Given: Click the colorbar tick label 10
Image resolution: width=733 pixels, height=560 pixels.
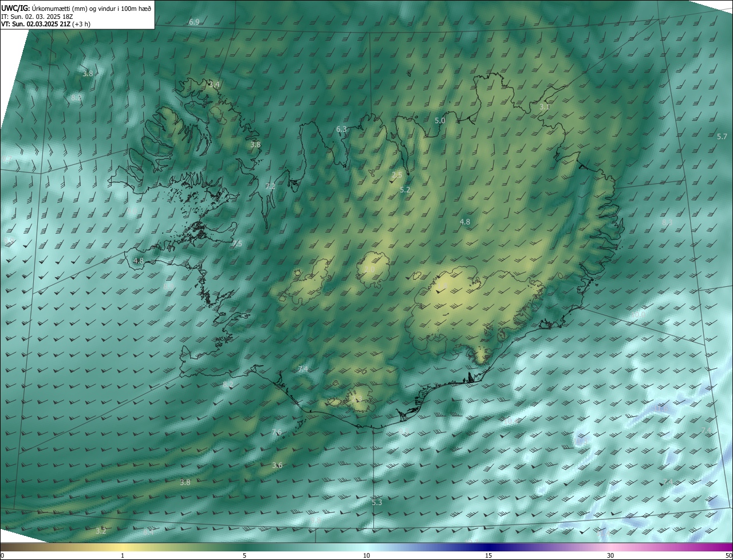Looking at the screenshot, I should (x=366, y=556).
